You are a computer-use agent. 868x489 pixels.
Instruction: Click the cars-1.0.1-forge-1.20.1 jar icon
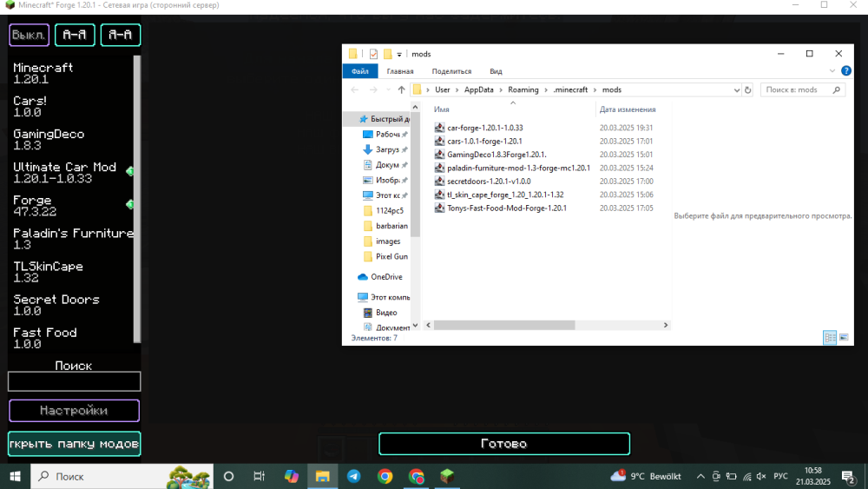439,141
